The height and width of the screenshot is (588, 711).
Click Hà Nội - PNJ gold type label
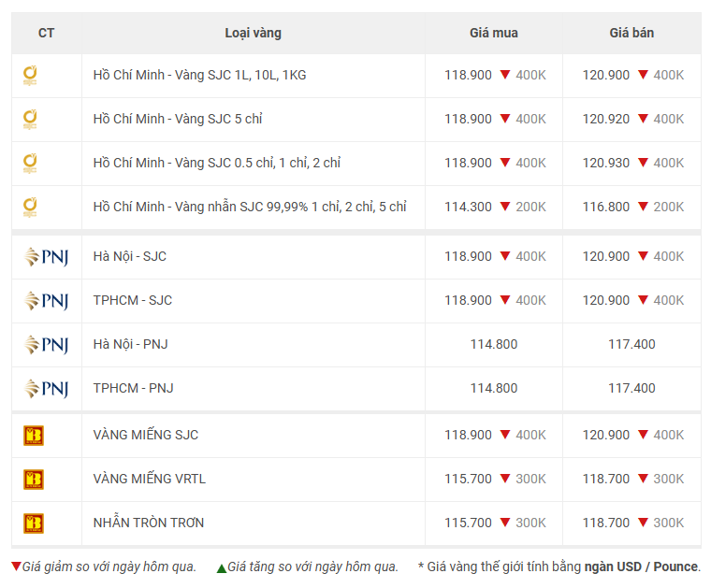(x=131, y=344)
